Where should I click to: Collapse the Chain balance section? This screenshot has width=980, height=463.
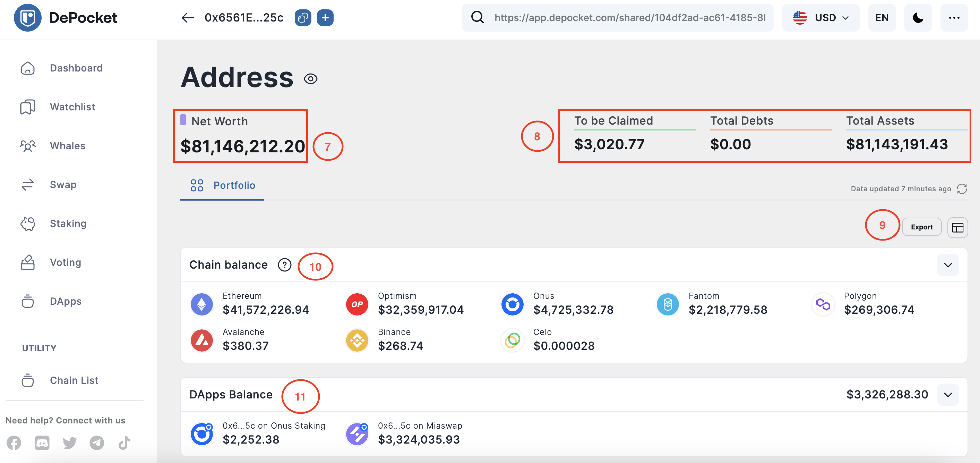coord(948,264)
